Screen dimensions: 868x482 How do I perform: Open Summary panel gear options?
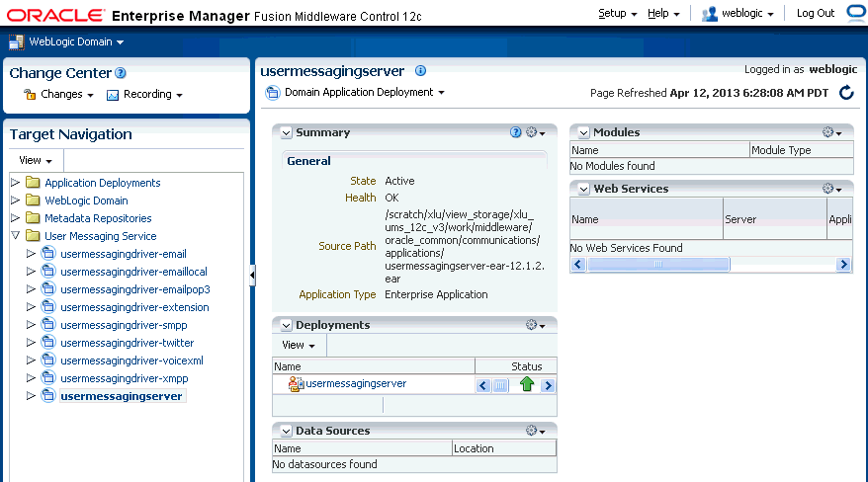pyautogui.click(x=535, y=132)
